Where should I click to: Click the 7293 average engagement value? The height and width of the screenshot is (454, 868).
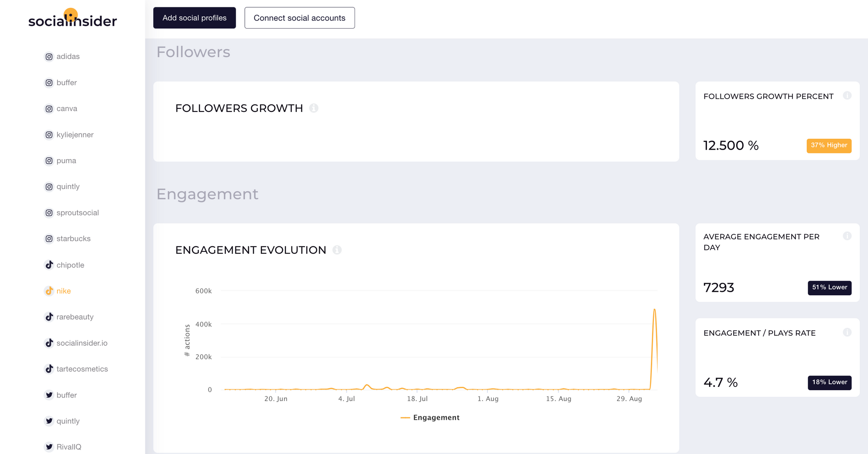[719, 287]
